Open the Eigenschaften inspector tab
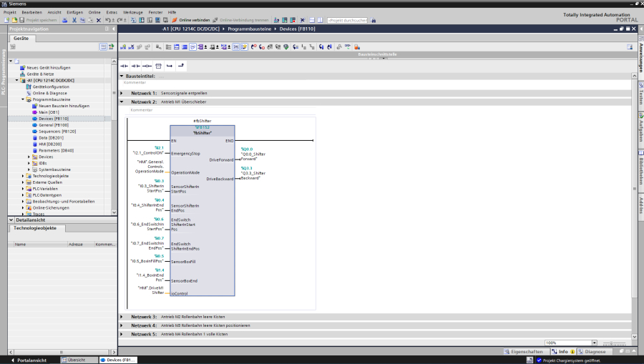The height and width of the screenshot is (364, 644). (527, 351)
